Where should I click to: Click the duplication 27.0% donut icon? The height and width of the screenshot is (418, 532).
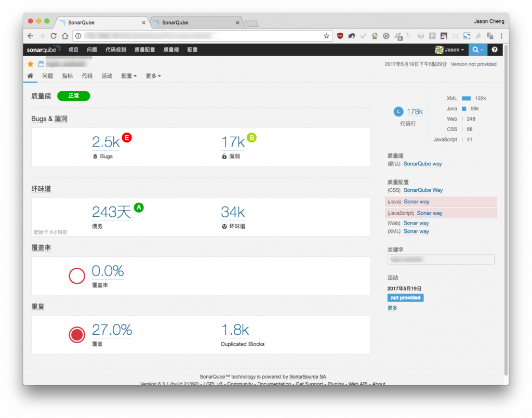[77, 335]
